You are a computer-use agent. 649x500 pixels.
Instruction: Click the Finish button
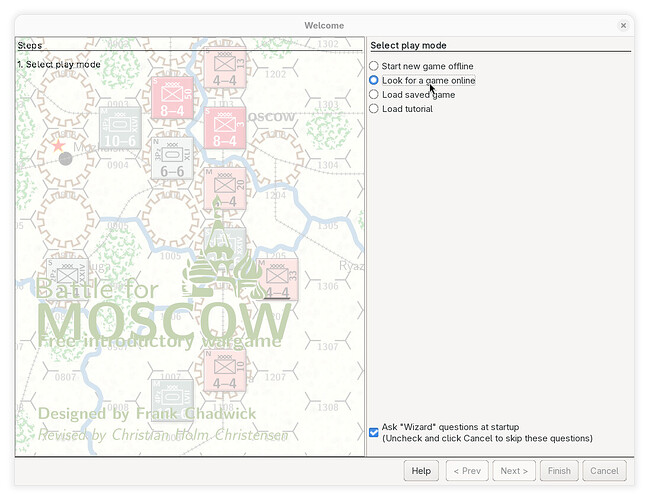pos(558,471)
